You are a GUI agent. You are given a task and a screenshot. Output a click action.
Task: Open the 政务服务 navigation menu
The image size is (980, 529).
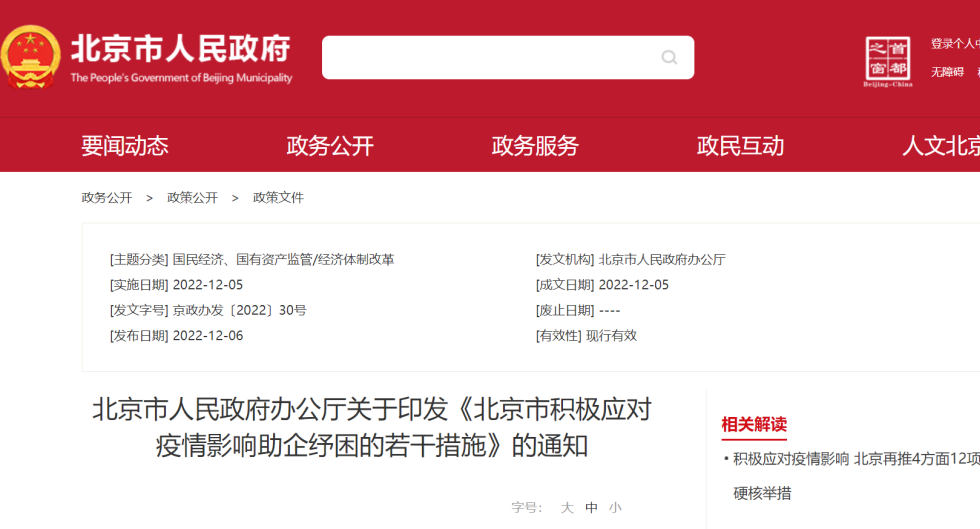point(535,146)
